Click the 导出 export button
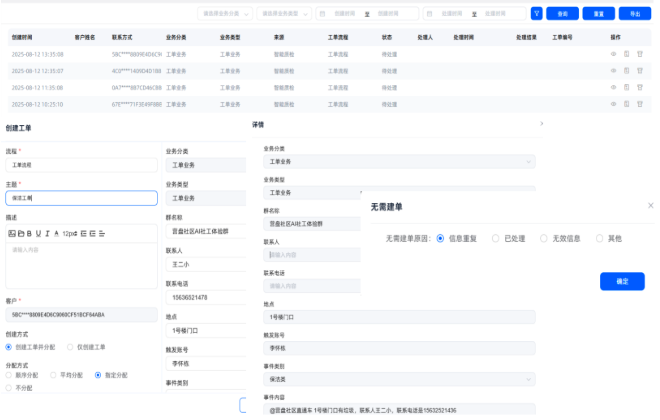 (632, 14)
